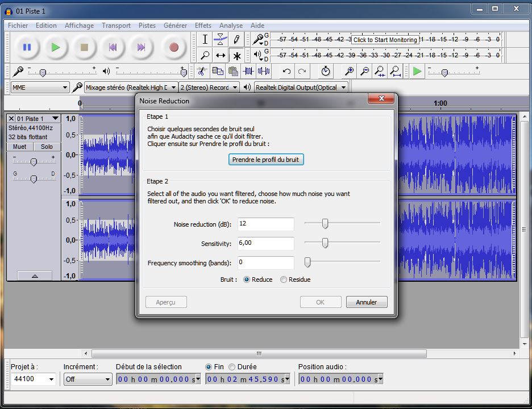The image size is (532, 409).
Task: Select the Reduce radio button
Action: [247, 279]
